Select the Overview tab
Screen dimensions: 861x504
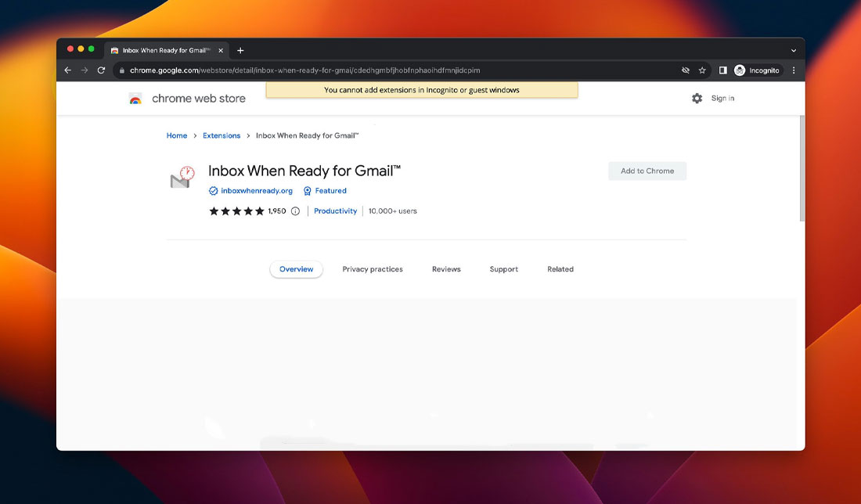(x=296, y=268)
